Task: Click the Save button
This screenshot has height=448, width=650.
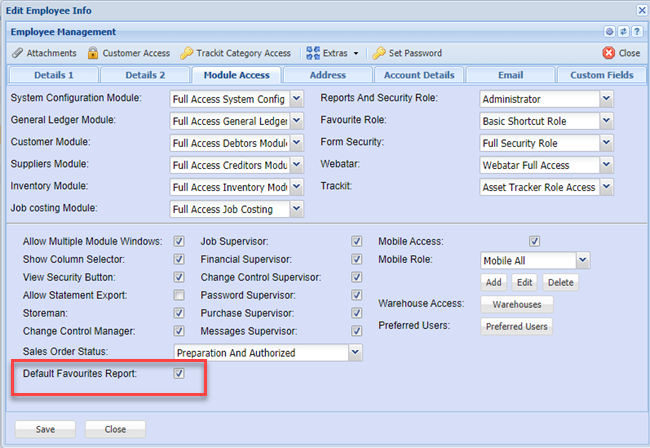Action: pyautogui.click(x=45, y=429)
